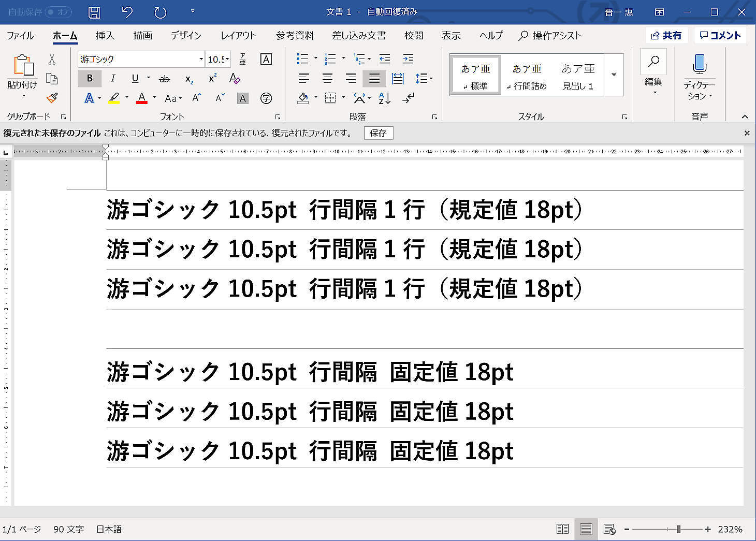Toggle character shading
The height and width of the screenshot is (541, 756).
click(243, 98)
